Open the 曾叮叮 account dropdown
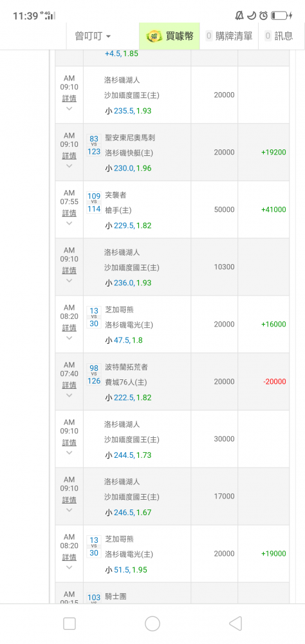The height and width of the screenshot is (644, 305). pyautogui.click(x=93, y=36)
